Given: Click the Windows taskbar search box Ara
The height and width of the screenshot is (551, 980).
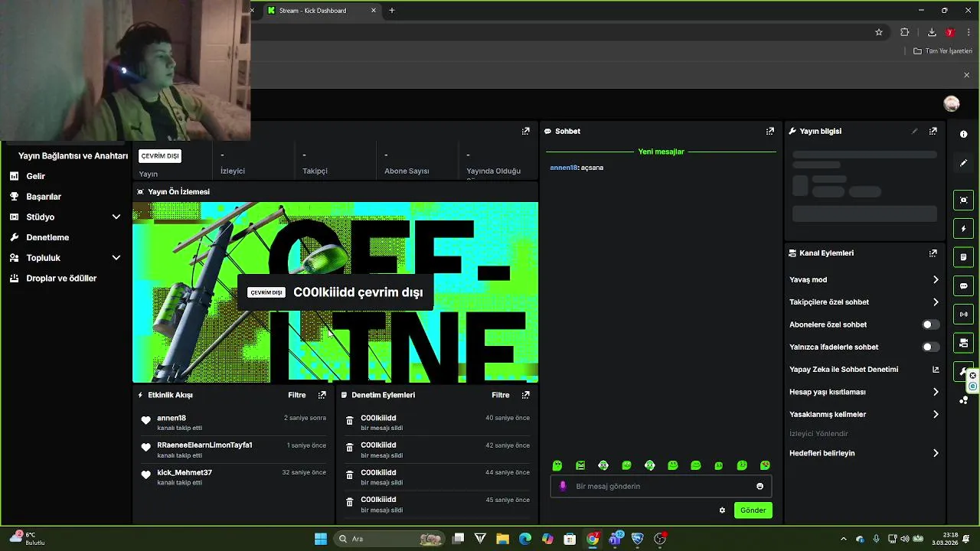Looking at the screenshot, I should pos(389,539).
